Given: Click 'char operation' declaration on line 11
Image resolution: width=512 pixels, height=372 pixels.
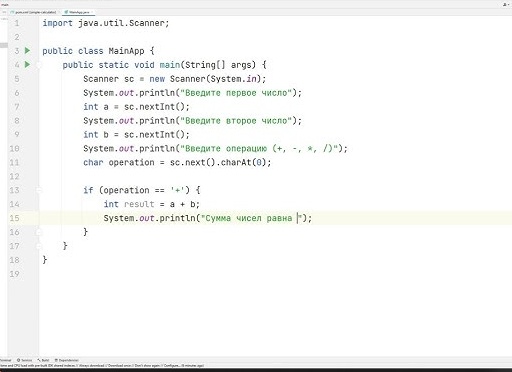Looking at the screenshot, I should [x=119, y=162].
